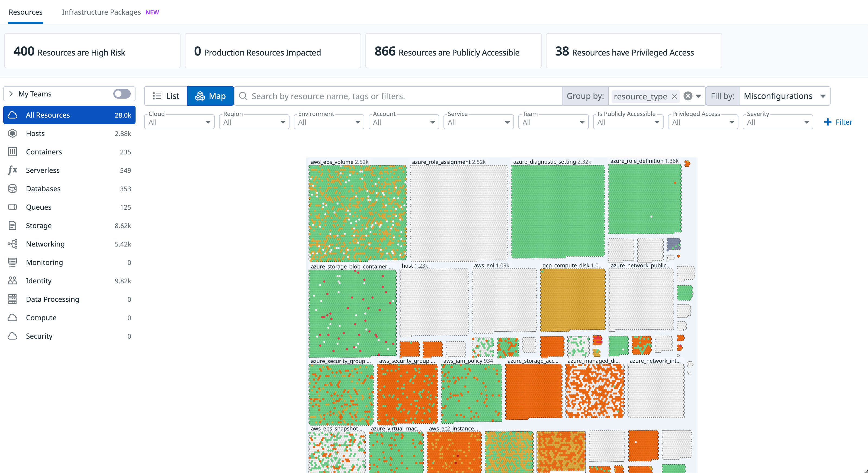
Task: Click the Queues icon in sidebar
Action: tap(12, 207)
